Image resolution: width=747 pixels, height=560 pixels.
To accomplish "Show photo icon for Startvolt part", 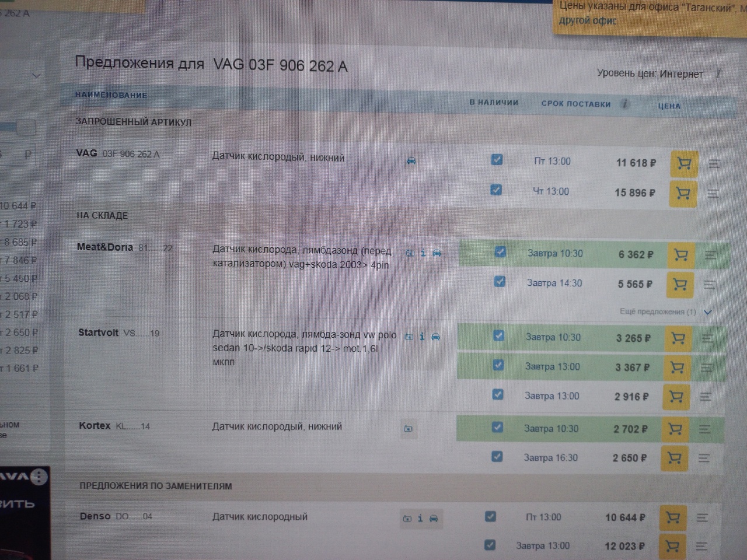I will pyautogui.click(x=409, y=337).
